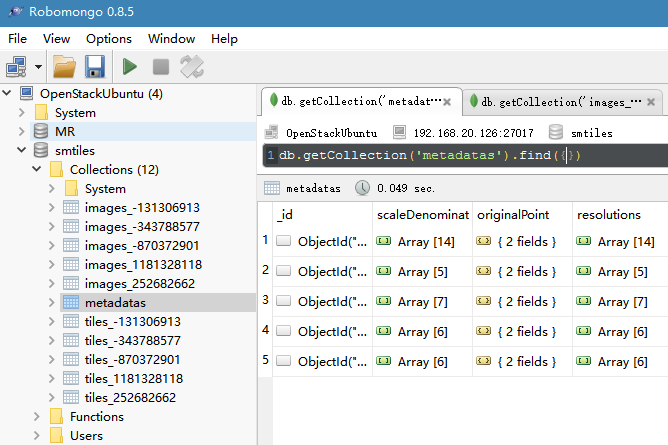The image size is (668, 445).
Task: Click the clock icon beside 0.049 sec.
Action: click(x=363, y=188)
